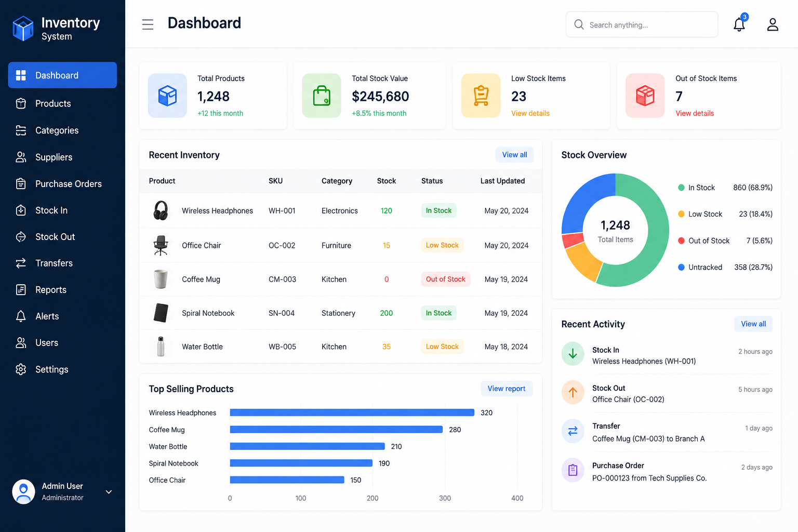The image size is (798, 532).
Task: Open Settings in the sidebar
Action: pyautogui.click(x=62, y=369)
